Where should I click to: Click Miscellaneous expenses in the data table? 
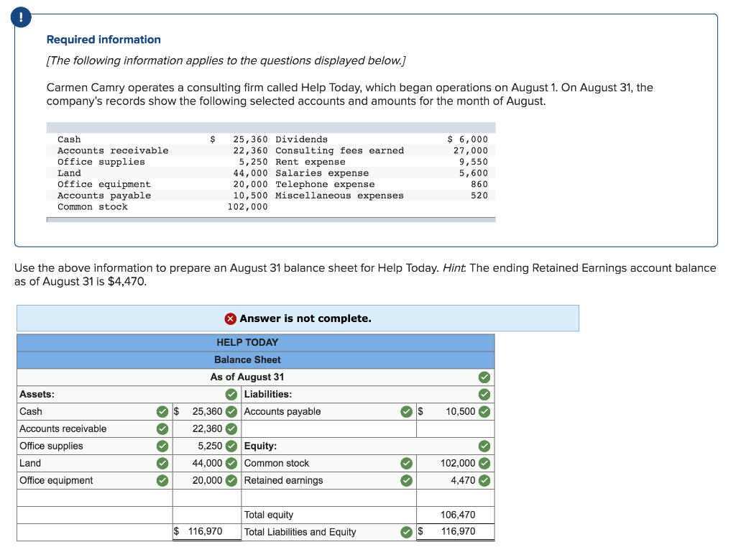coord(339,196)
